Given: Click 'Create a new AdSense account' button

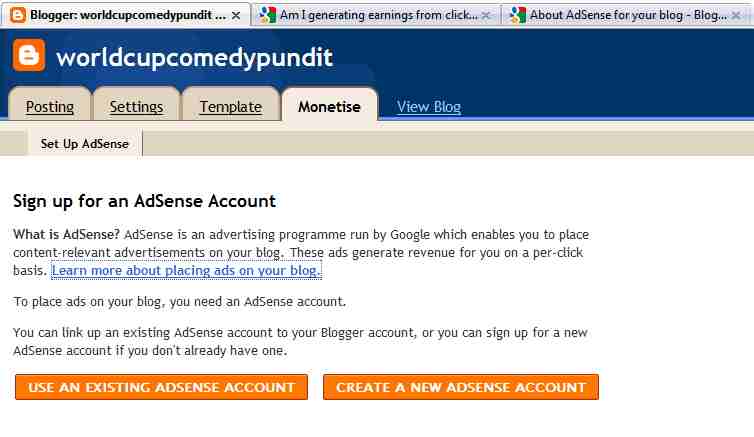Looking at the screenshot, I should [461, 387].
